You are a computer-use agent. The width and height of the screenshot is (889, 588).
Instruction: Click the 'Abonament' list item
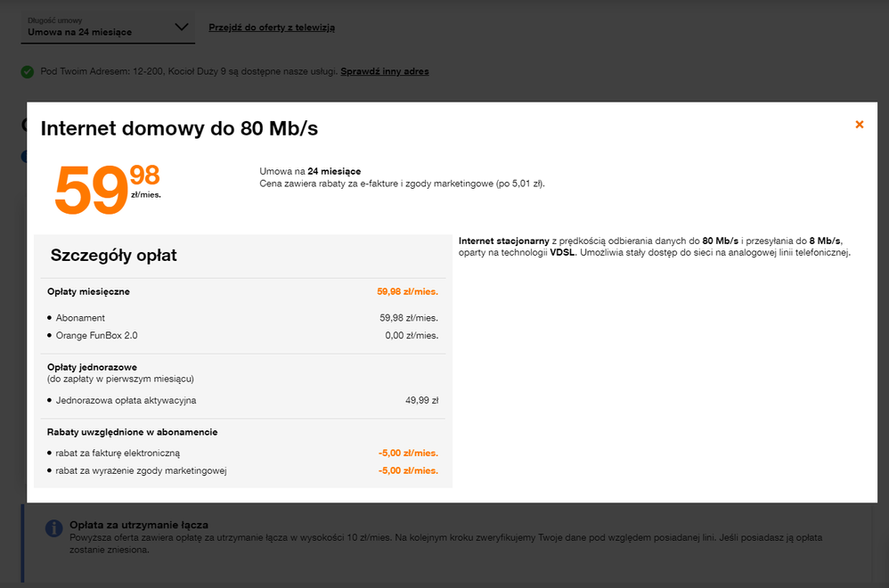coord(80,318)
